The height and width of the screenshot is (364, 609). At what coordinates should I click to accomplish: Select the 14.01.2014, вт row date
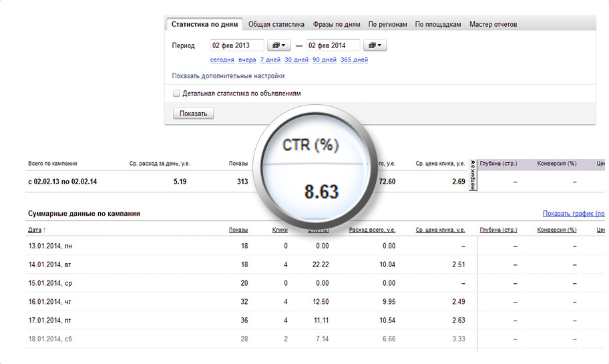click(49, 264)
